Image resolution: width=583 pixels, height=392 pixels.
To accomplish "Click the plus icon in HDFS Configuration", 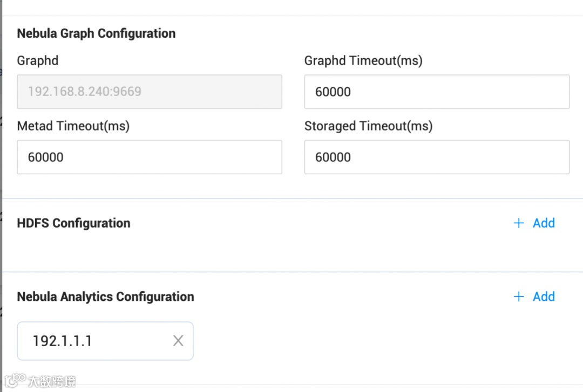I will pos(519,223).
